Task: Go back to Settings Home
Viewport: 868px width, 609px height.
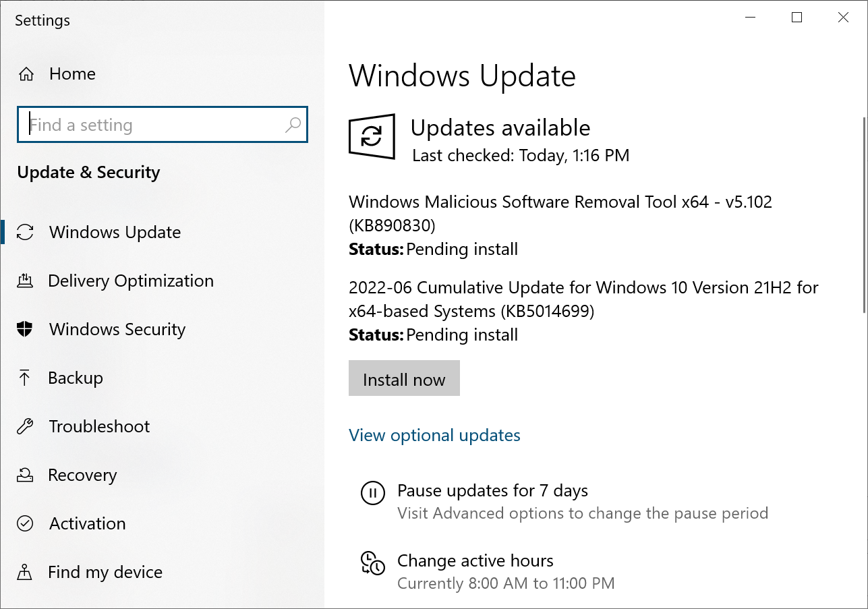Action: [x=72, y=74]
